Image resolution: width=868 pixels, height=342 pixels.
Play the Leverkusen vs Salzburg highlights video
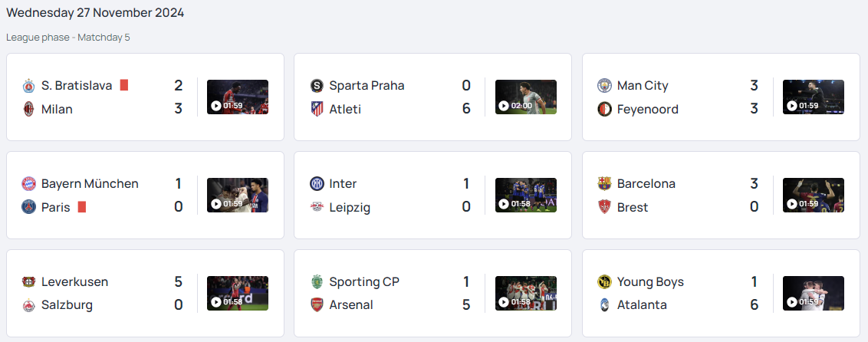tap(238, 293)
